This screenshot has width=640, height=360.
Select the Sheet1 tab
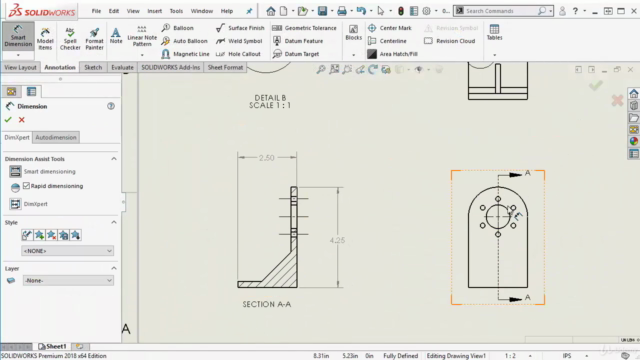pyautogui.click(x=52, y=346)
